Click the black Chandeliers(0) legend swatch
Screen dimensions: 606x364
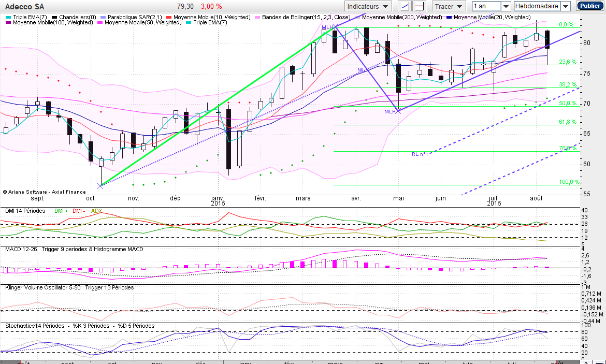pyautogui.click(x=54, y=18)
